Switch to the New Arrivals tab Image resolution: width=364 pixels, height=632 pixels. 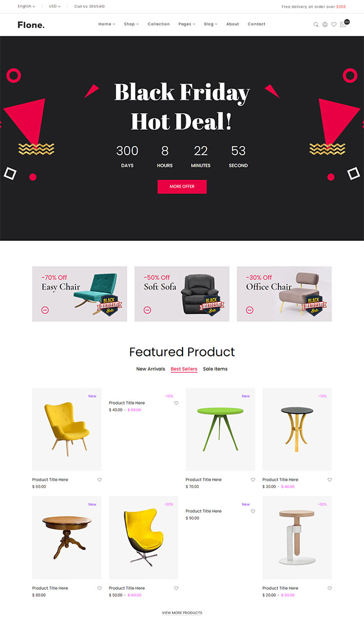[151, 369]
